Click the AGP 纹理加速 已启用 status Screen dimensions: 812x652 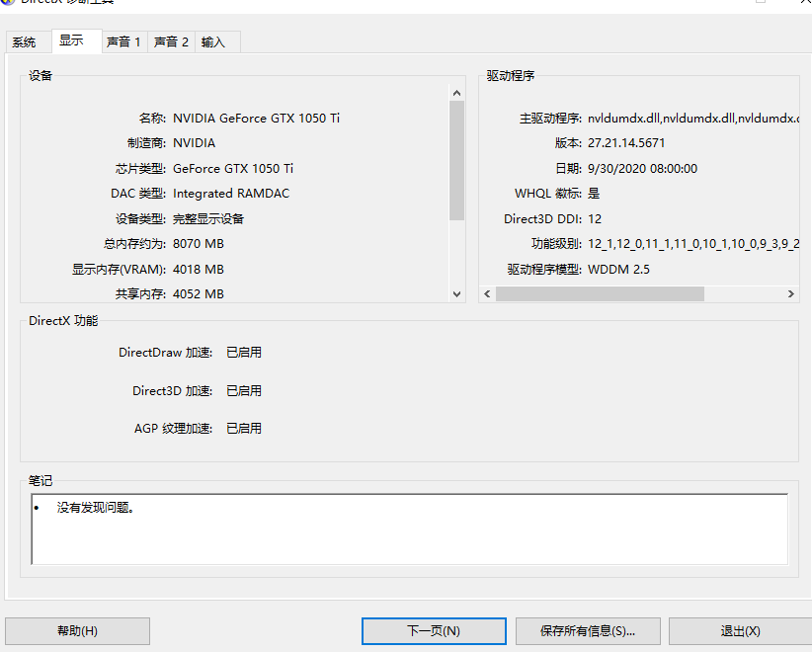pos(244,429)
